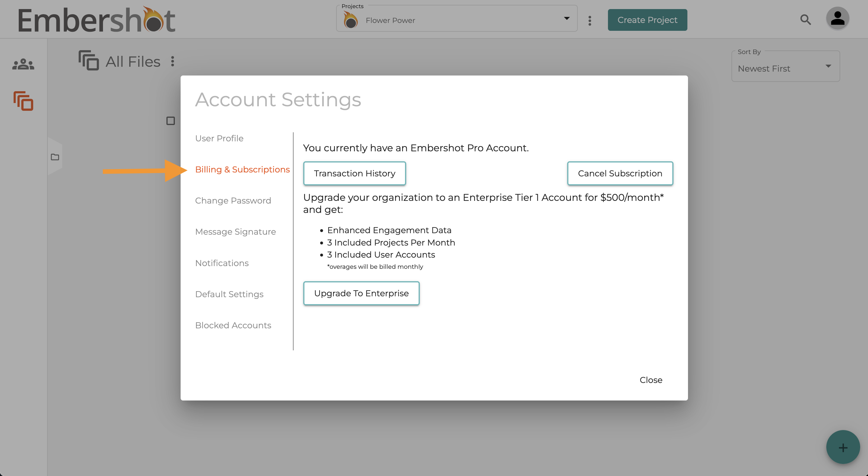The height and width of the screenshot is (476, 868).
Task: Click the Transaction History button
Action: [355, 173]
